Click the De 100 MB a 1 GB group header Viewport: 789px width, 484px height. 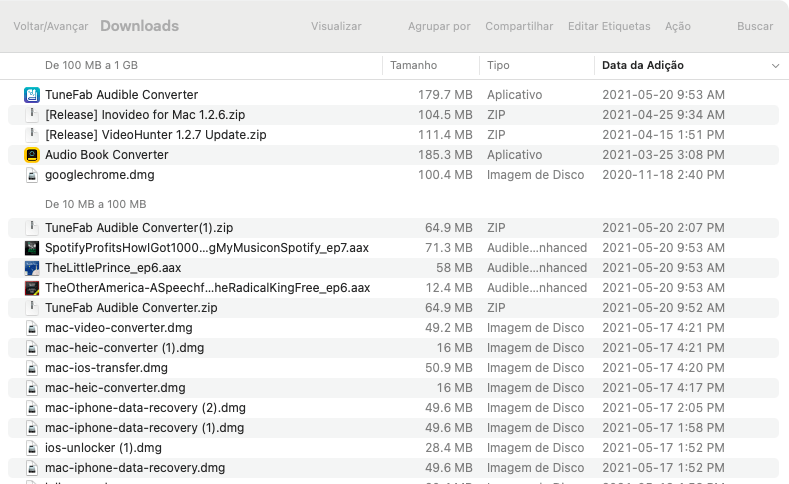click(92, 65)
